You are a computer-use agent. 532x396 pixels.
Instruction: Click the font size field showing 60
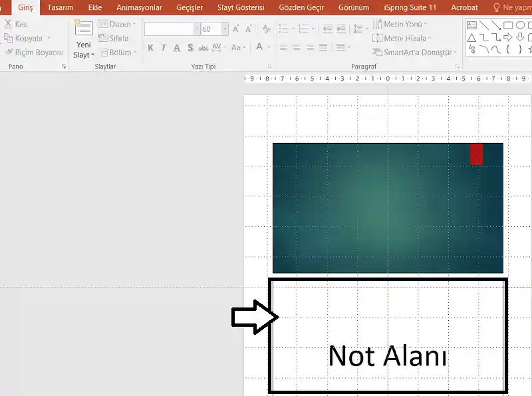click(211, 29)
